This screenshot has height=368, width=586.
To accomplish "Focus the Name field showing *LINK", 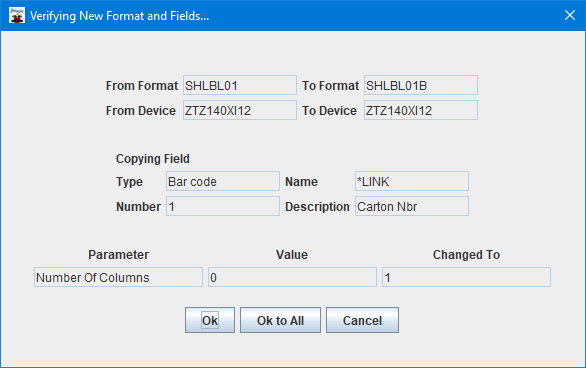I will click(412, 181).
